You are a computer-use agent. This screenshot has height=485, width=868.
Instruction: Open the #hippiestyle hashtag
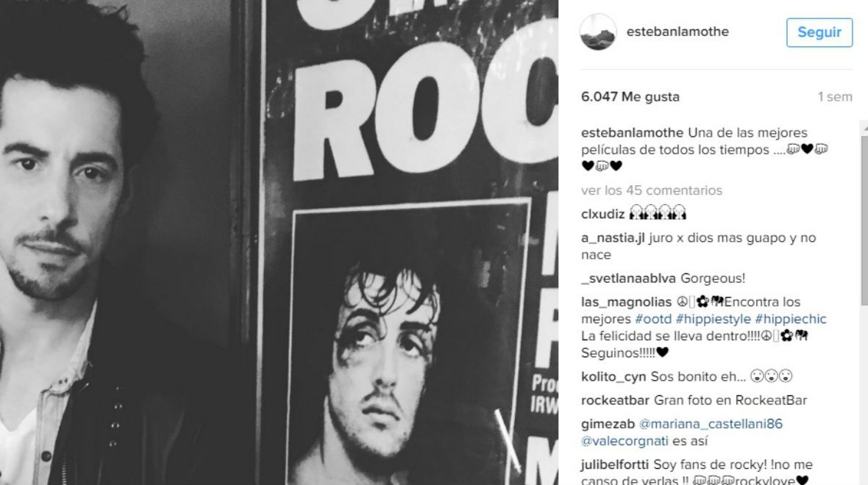pyautogui.click(x=713, y=319)
